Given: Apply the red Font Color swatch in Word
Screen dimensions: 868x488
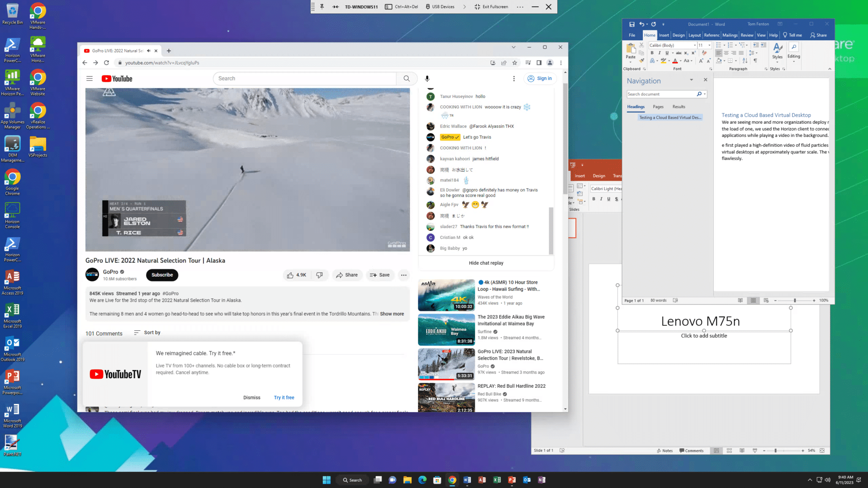Looking at the screenshot, I should 675,61.
